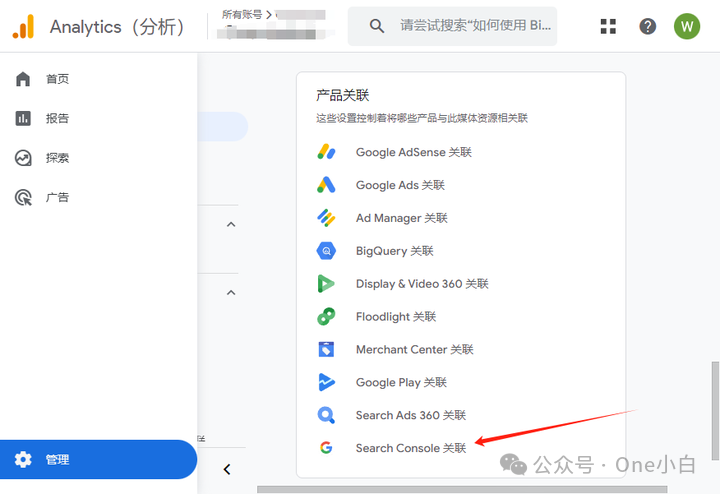Open Floodlight 关联 link
The image size is (720, 494).
[396, 316]
